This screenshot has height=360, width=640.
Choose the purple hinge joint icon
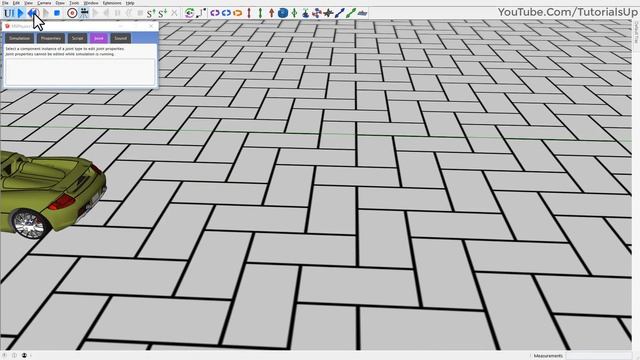tap(215, 13)
